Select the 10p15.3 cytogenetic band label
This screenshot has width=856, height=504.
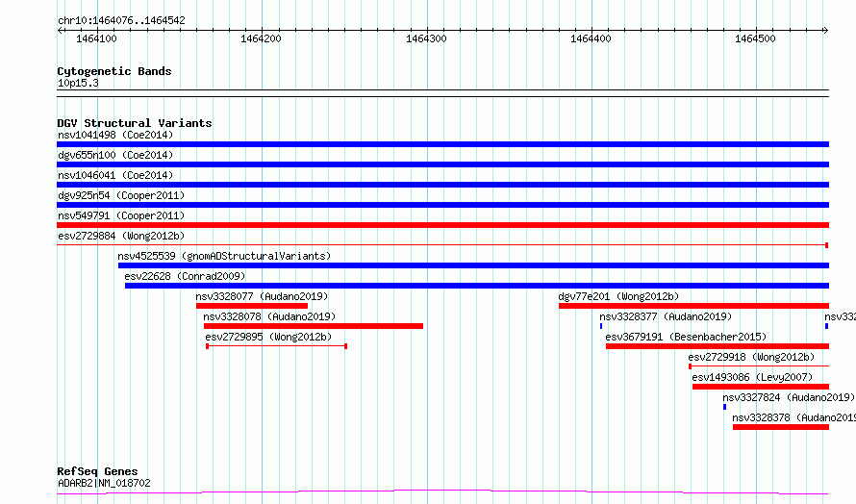click(78, 83)
